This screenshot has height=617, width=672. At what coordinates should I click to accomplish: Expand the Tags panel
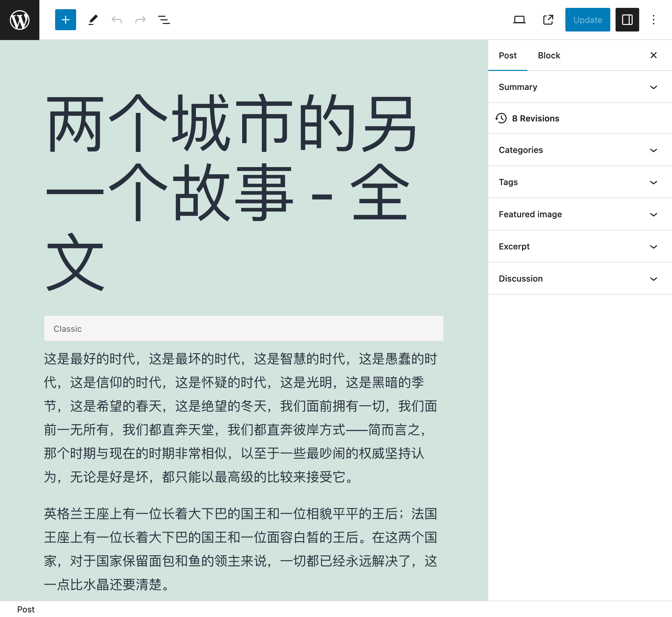coord(580,182)
